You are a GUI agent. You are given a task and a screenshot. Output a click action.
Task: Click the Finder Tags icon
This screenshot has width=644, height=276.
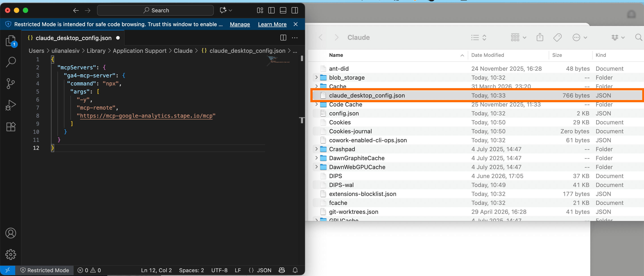557,38
